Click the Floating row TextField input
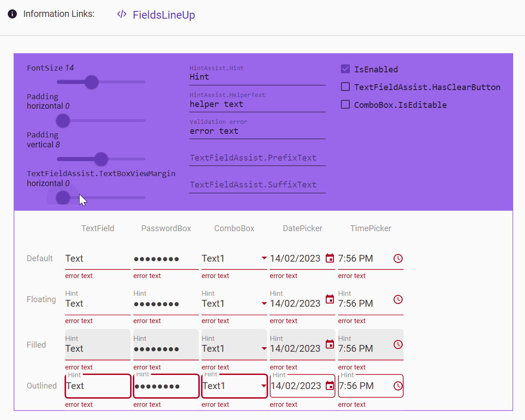This screenshot has height=420, width=525. (x=98, y=304)
